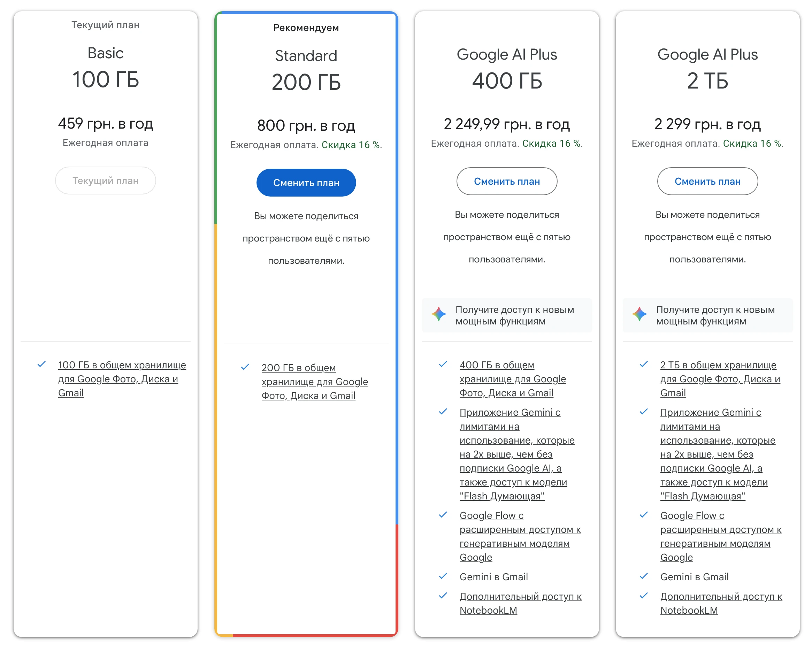This screenshot has width=812, height=651.
Task: Click the checkmark beside the Gemini app feature in the 2 ТБ plan
Action: point(644,412)
